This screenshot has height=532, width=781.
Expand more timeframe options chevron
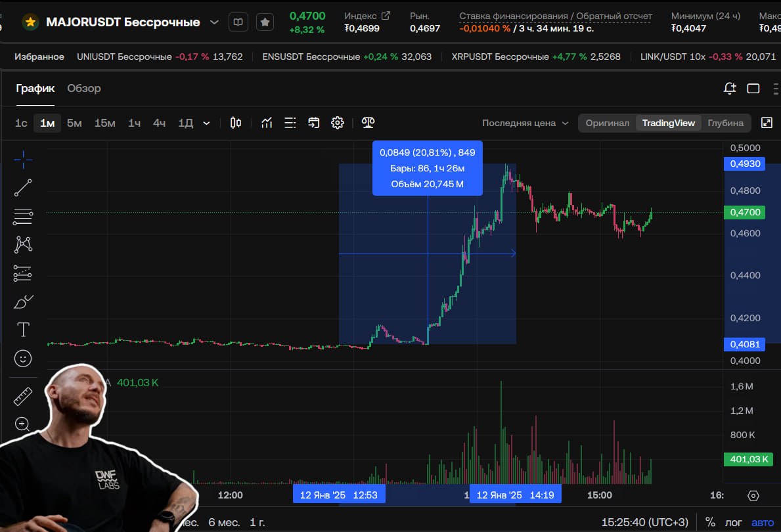[x=206, y=123]
